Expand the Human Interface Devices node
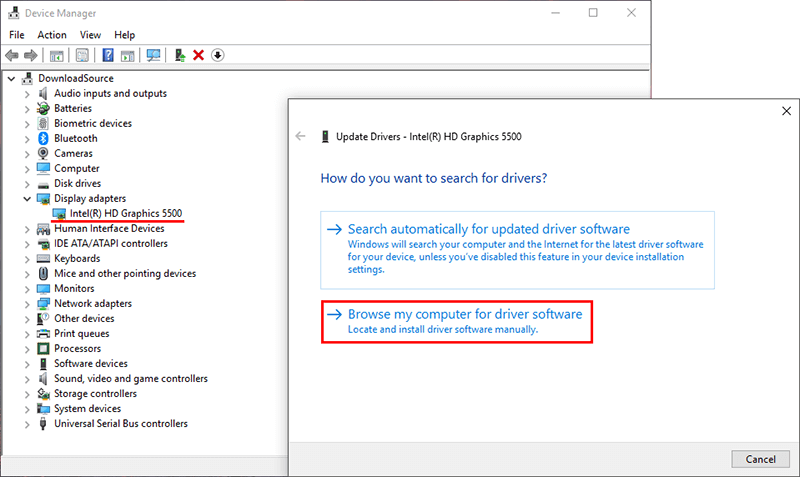The height and width of the screenshot is (477, 800). click(27, 229)
